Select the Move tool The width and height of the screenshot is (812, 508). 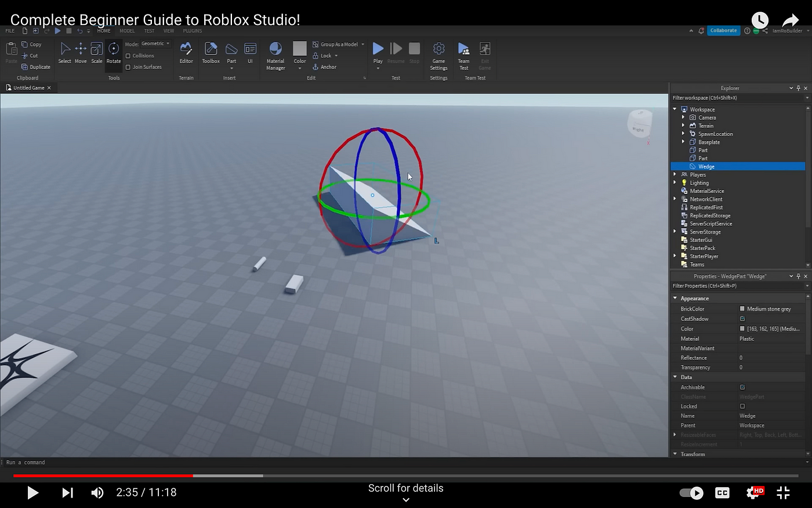click(81, 53)
